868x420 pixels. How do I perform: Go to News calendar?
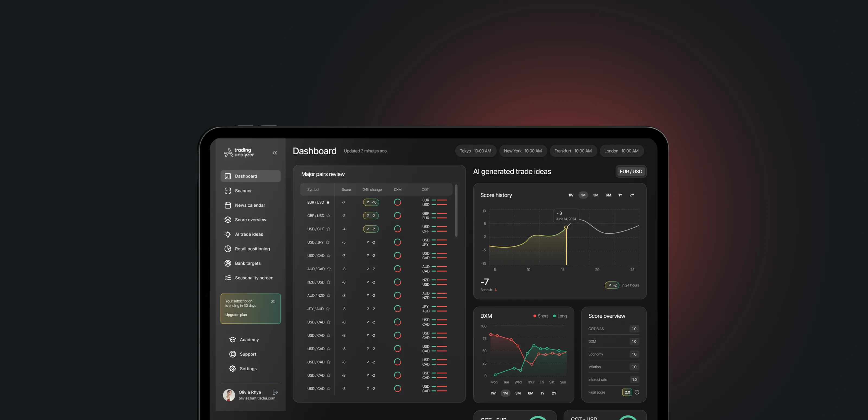(250, 205)
